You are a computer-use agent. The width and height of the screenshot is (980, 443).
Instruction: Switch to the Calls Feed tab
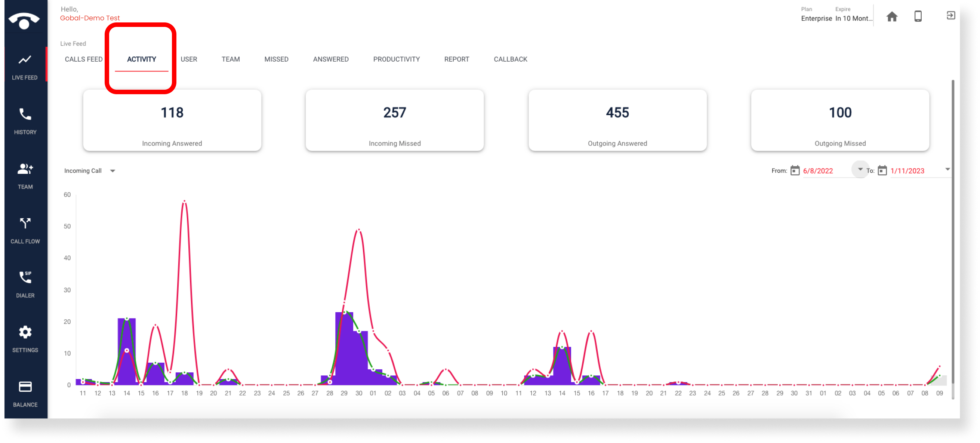coord(84,59)
